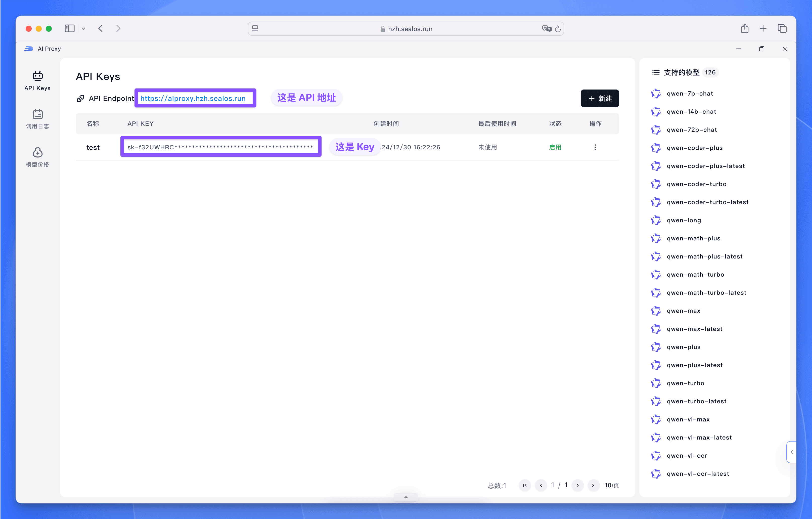Click the aiproxy.hzh.sealos.run endpoint link
The image size is (812, 519).
(193, 99)
